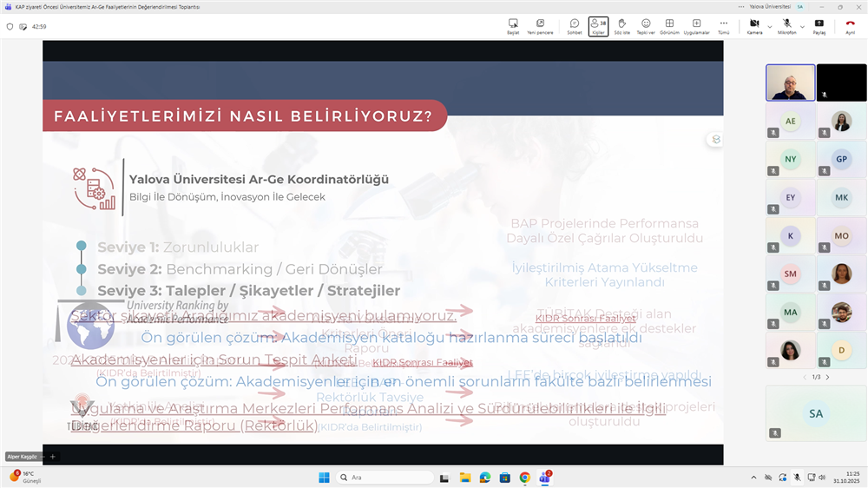The image size is (868, 488).
Task: Go to next page of participants
Action: pos(827,378)
